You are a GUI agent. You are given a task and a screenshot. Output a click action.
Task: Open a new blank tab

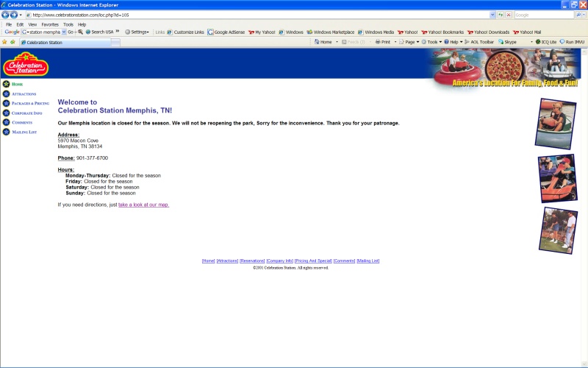[116, 43]
